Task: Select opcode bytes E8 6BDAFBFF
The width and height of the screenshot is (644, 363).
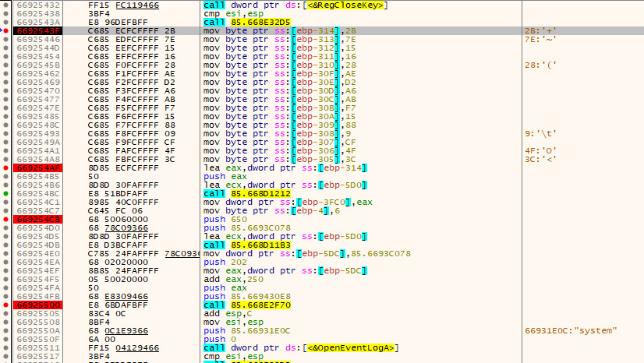Action: click(118, 305)
